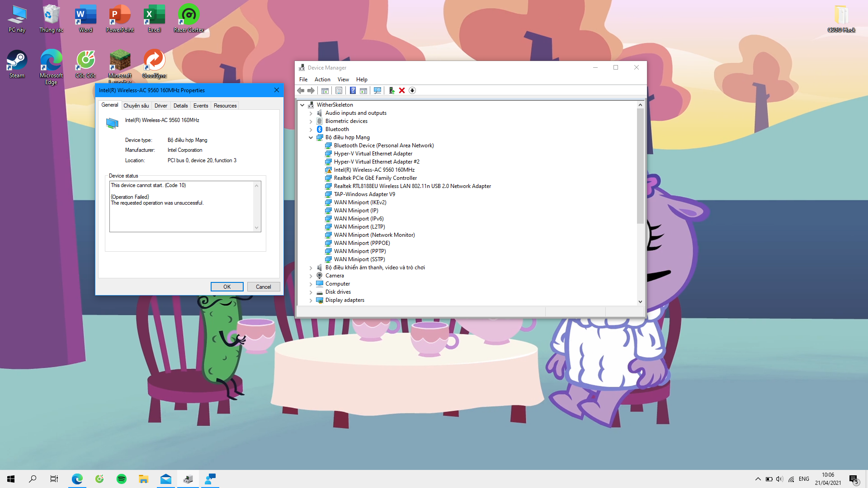Image resolution: width=868 pixels, height=488 pixels.
Task: Expand Audio inputs and outputs category
Action: [x=311, y=113]
